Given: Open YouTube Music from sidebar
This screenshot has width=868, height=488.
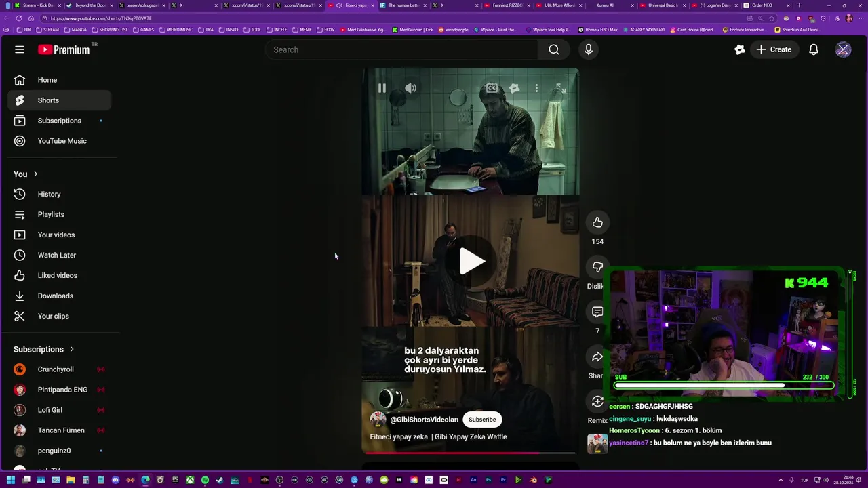Looking at the screenshot, I should tap(60, 141).
